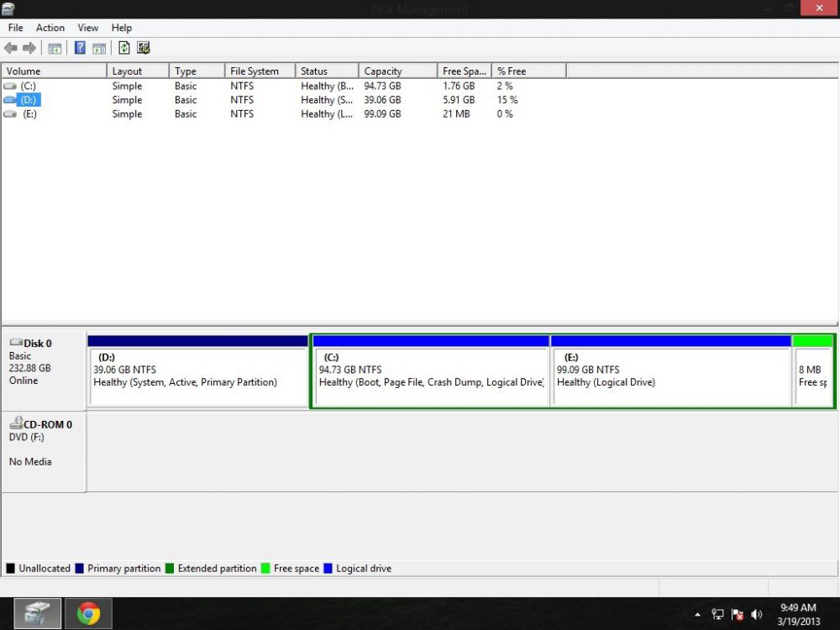Open the Action menu
The height and width of the screenshot is (630, 840).
click(50, 27)
